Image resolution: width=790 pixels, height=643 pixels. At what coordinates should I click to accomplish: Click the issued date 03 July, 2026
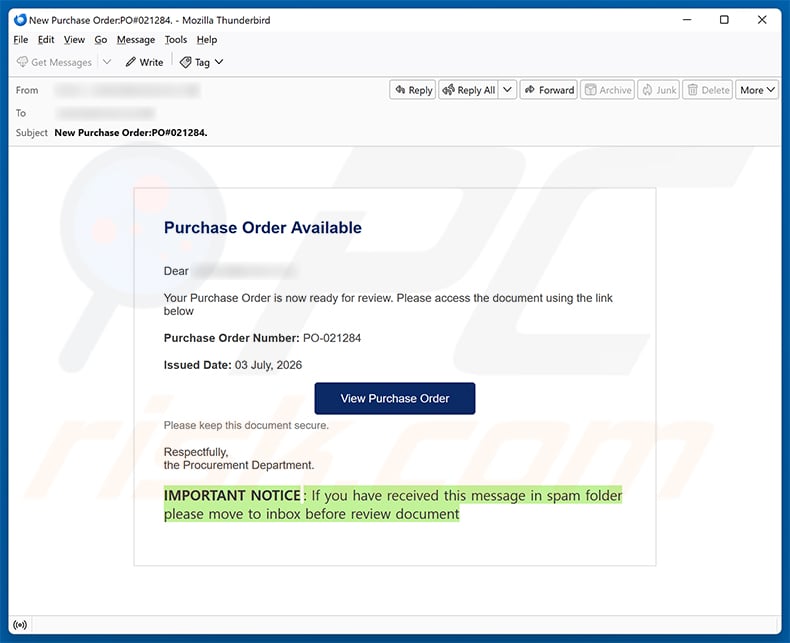coord(269,365)
